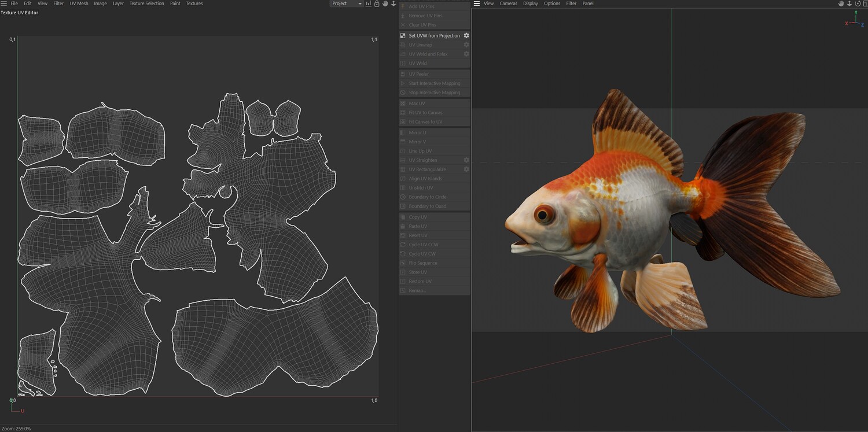868x432 pixels.
Task: Click the Copy UV command
Action: point(435,217)
